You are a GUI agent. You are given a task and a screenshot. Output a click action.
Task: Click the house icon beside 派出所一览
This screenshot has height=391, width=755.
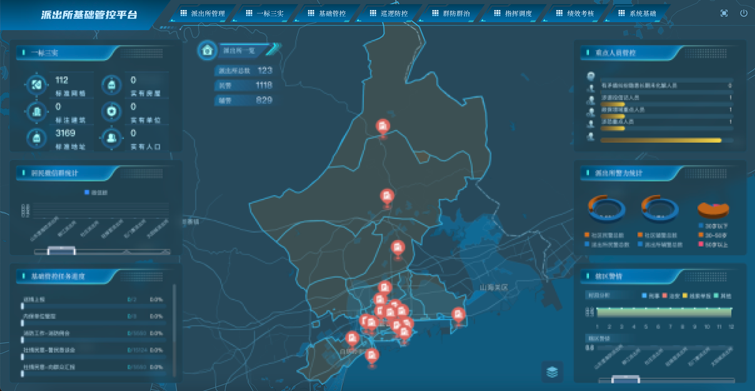pyautogui.click(x=208, y=50)
